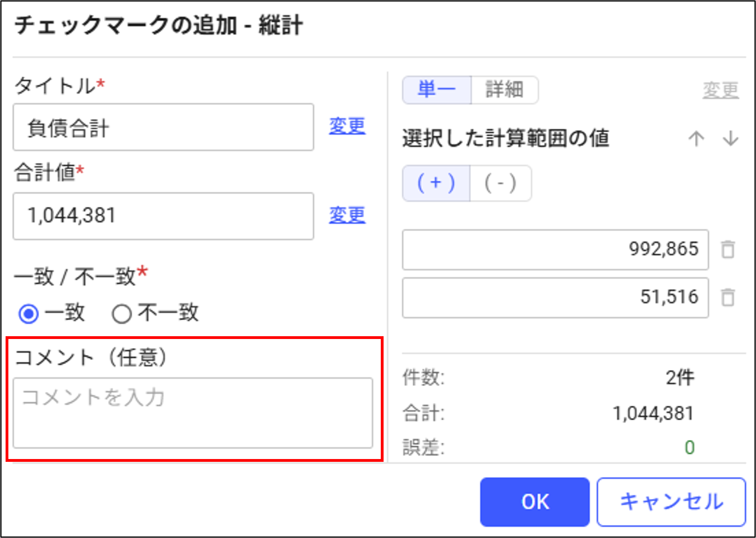The width and height of the screenshot is (756, 538).
Task: Click the 992,865 value field
Action: [x=555, y=250]
